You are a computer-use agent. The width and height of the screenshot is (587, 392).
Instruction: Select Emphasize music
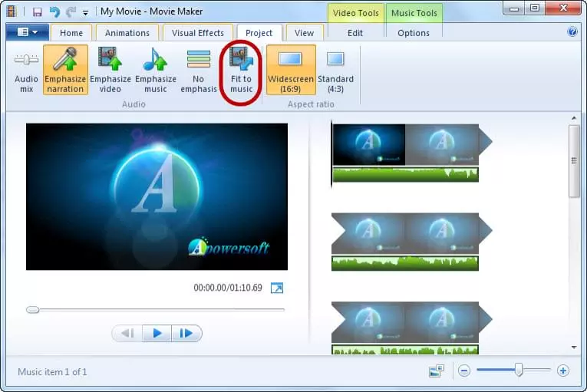(155, 70)
